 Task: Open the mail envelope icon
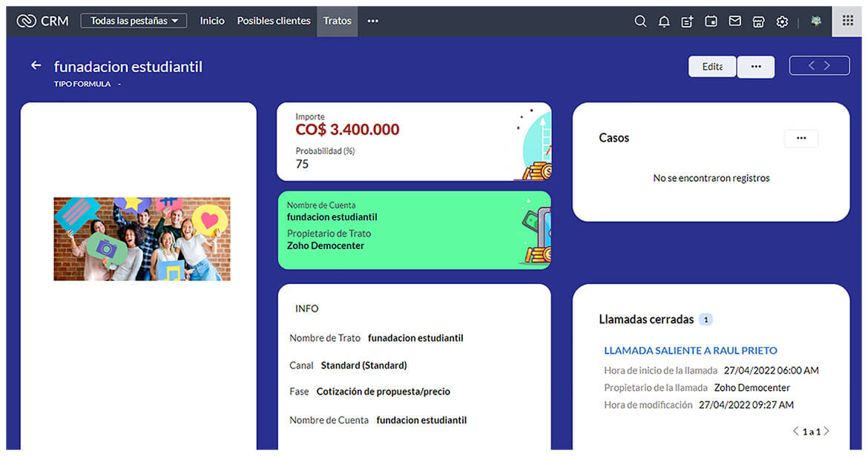coord(734,21)
